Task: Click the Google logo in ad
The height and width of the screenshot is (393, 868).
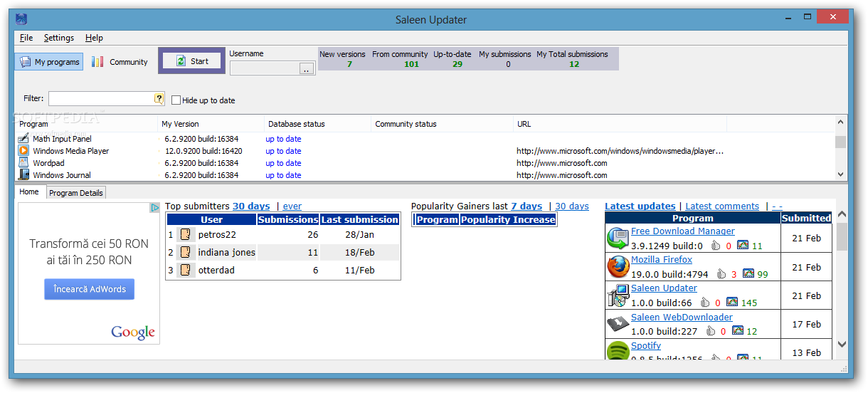Action: point(133,332)
